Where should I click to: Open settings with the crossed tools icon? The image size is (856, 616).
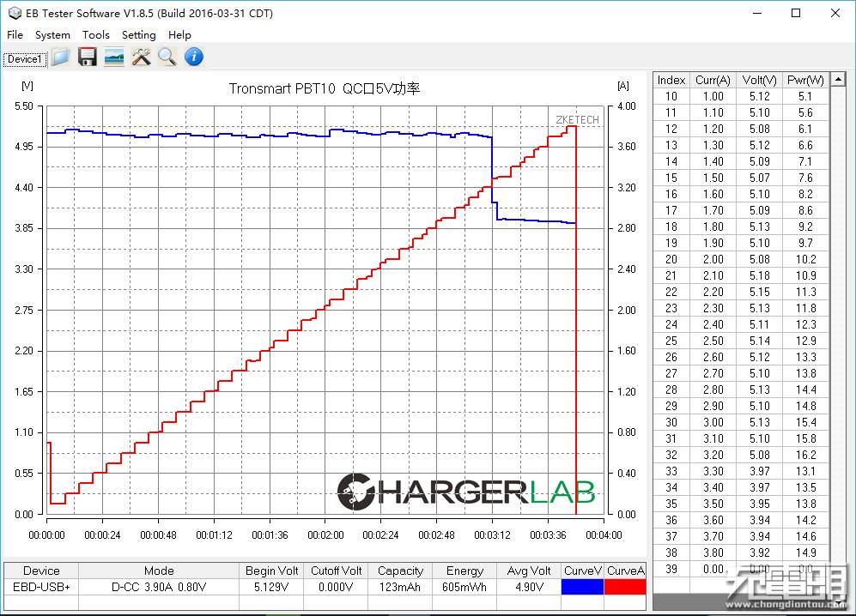click(x=141, y=57)
